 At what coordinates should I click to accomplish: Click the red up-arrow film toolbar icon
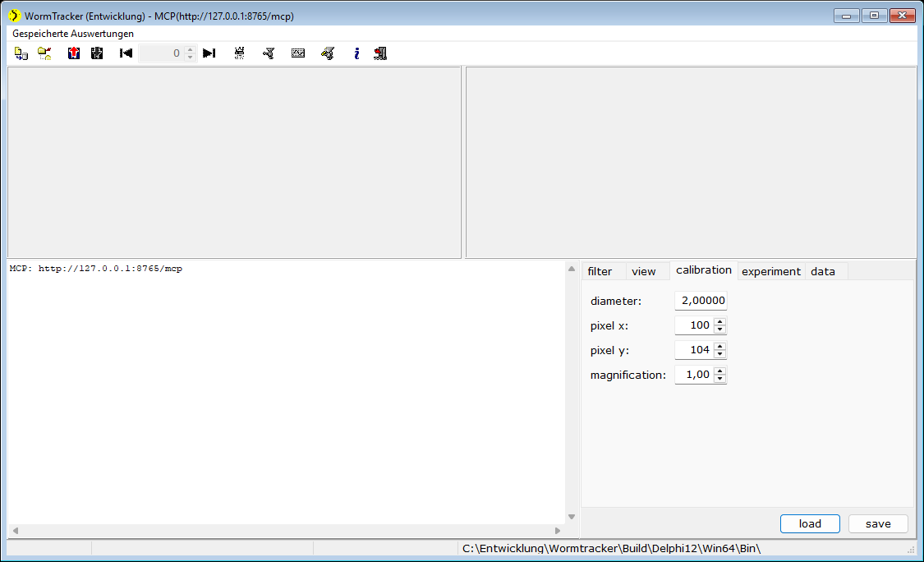point(74,53)
